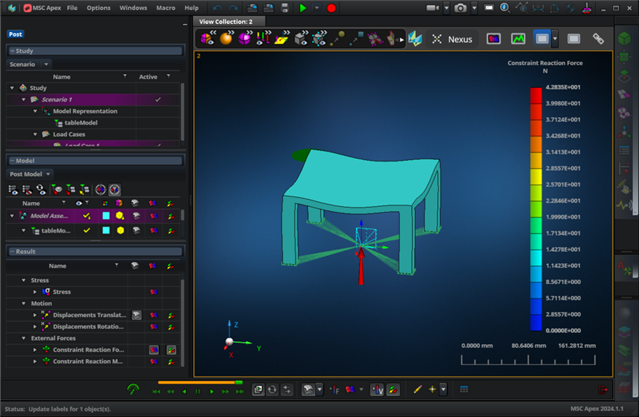Screen dimensions: 639x417
Task: Open the Post Model dropdown
Action: 30,174
